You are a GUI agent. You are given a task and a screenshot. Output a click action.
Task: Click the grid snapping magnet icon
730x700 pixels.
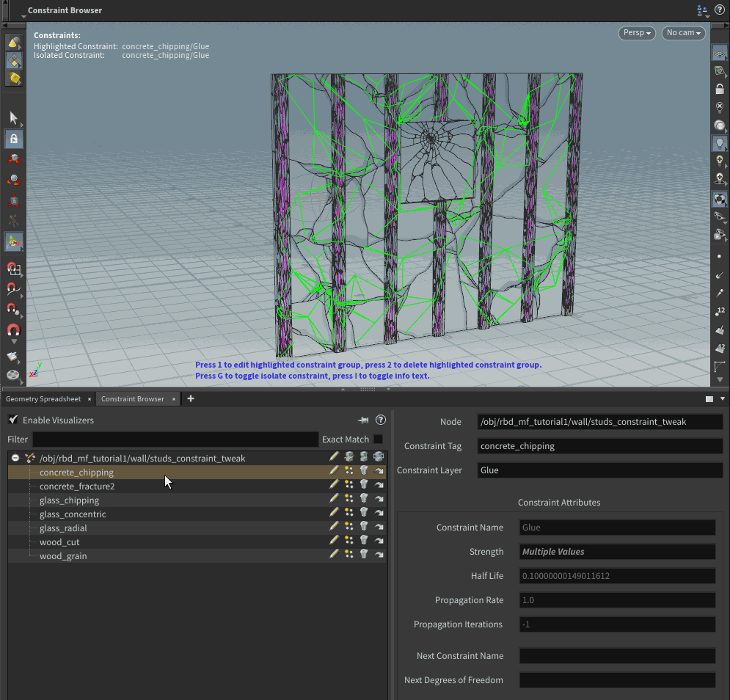tap(13, 269)
